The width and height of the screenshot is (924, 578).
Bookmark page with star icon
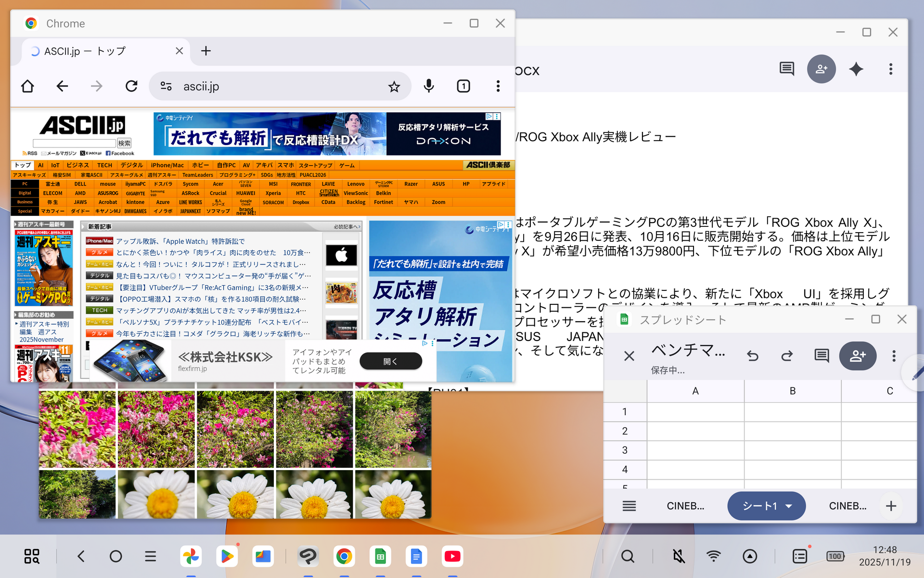point(394,87)
